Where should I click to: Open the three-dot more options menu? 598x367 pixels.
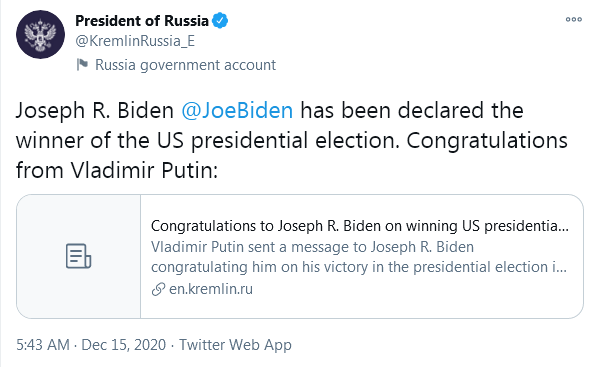click(x=574, y=19)
